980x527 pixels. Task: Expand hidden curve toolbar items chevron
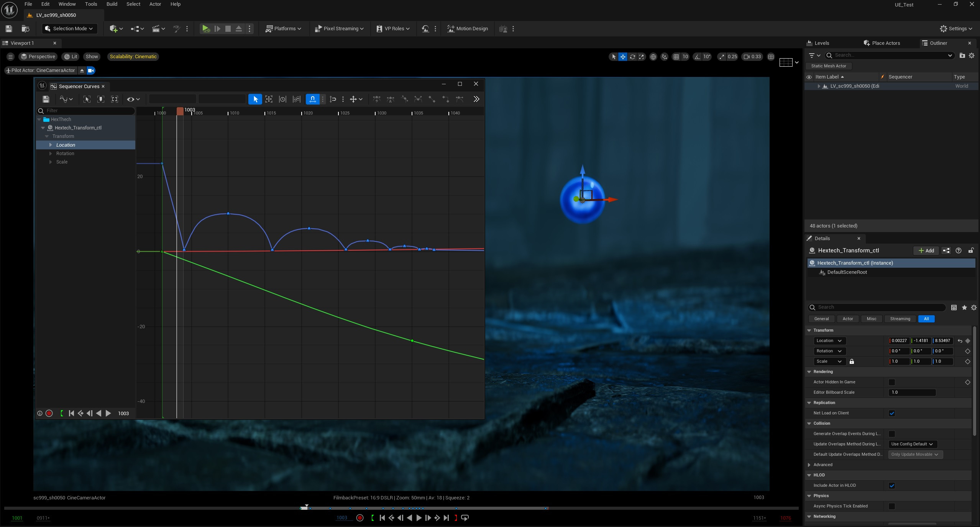pyautogui.click(x=476, y=99)
